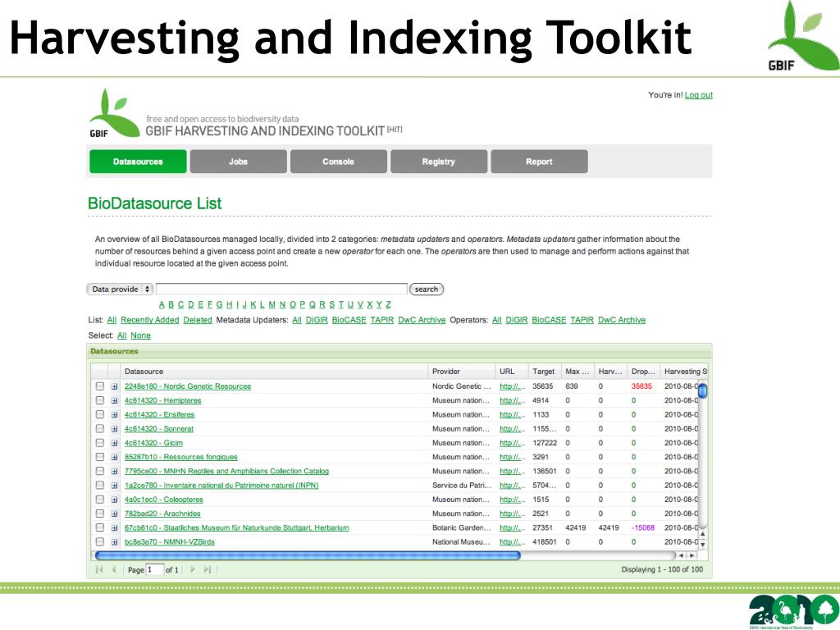Check the Nordic Genetic Resources row checkbox
Viewport: 840px width, 630px height.
99,386
